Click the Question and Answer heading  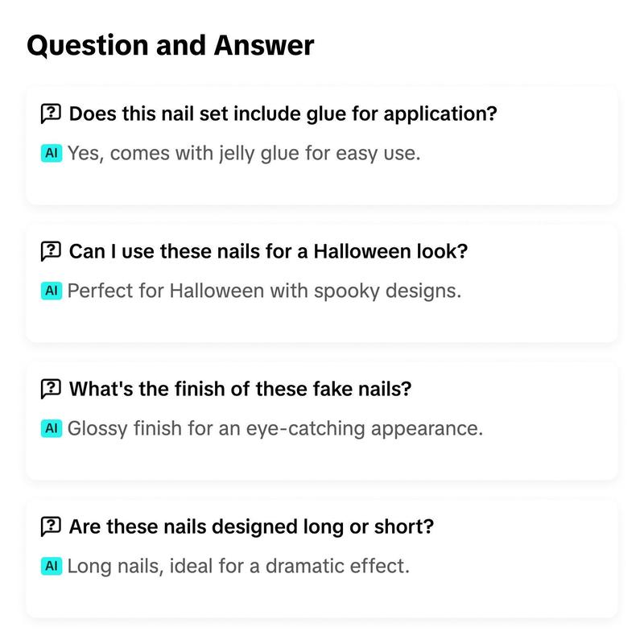coord(171,45)
